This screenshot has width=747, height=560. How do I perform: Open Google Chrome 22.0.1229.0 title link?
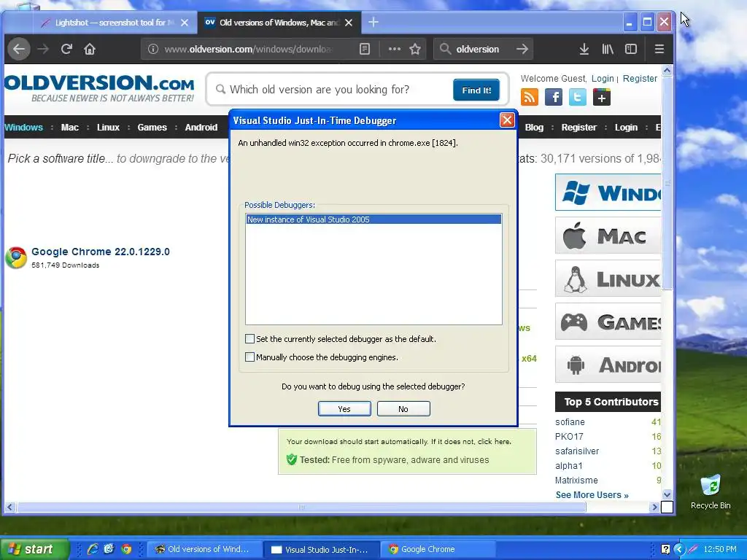tap(101, 252)
